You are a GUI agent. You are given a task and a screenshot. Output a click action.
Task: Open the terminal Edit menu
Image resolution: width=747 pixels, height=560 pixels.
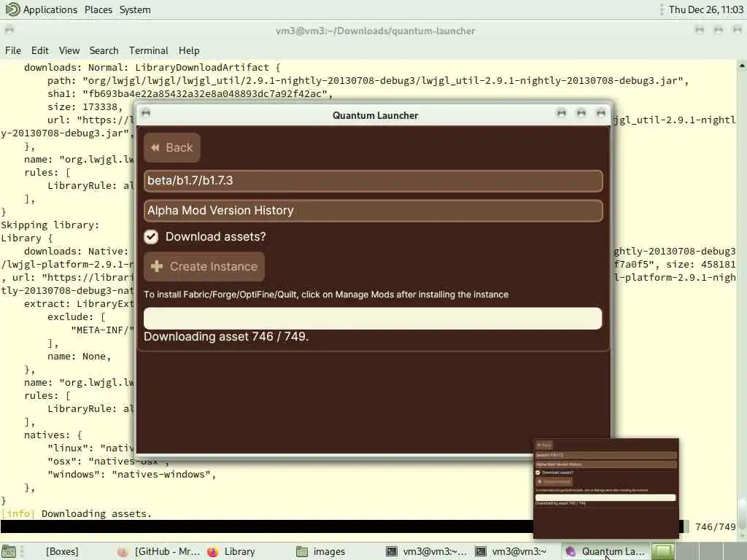coord(40,50)
